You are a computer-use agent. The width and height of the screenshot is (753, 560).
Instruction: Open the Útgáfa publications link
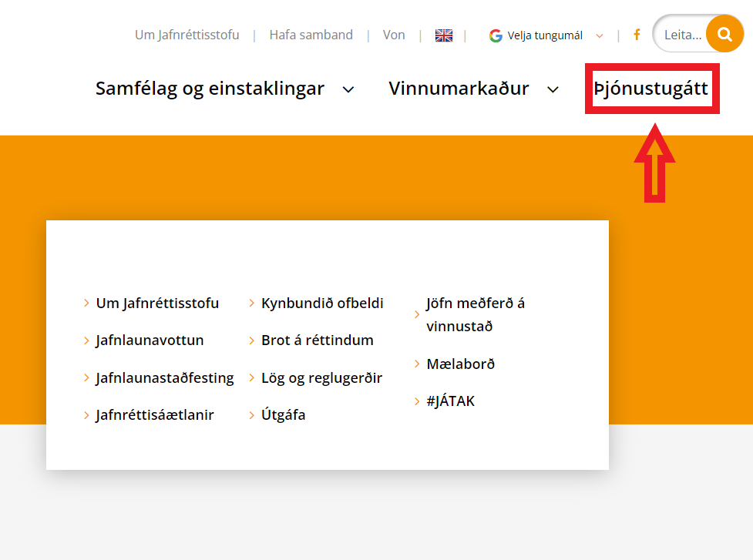[284, 414]
